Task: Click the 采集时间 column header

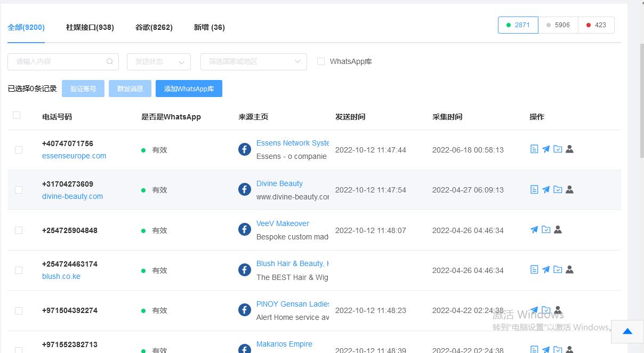Action: [447, 117]
